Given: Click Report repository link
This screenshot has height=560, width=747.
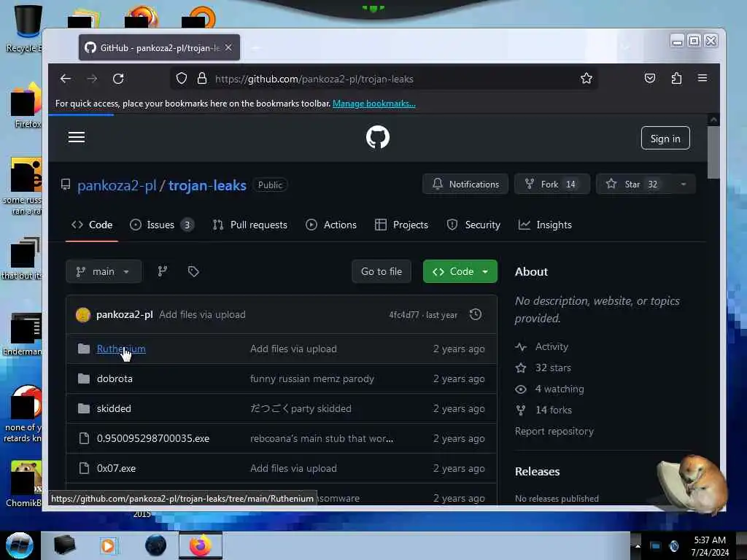Looking at the screenshot, I should pos(554,431).
